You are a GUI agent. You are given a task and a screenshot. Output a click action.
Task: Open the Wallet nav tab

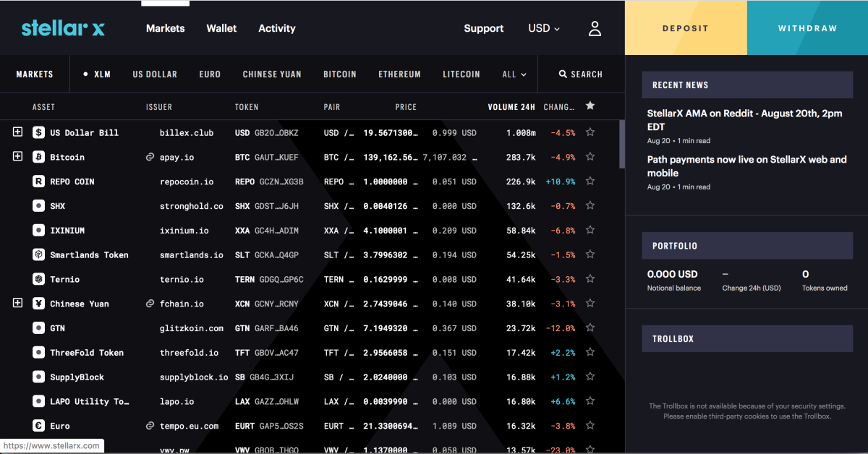click(x=221, y=28)
